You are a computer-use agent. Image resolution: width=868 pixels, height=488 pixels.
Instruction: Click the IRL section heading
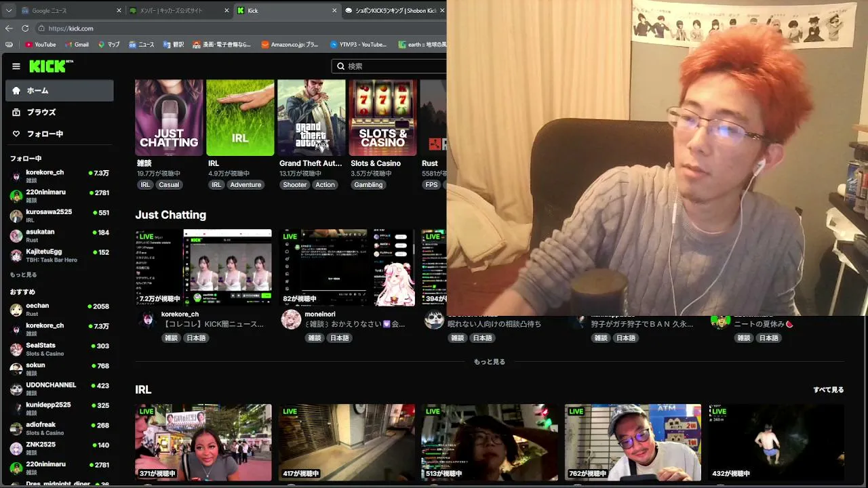143,390
